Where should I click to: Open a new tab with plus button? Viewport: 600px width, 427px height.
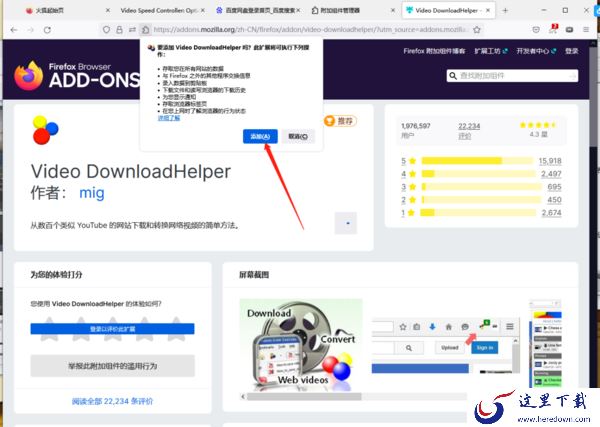tap(505, 11)
